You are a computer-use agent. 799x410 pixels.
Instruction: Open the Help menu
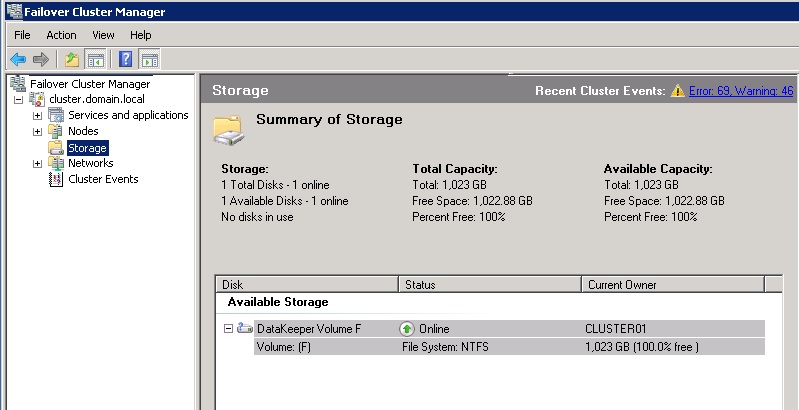coord(141,35)
